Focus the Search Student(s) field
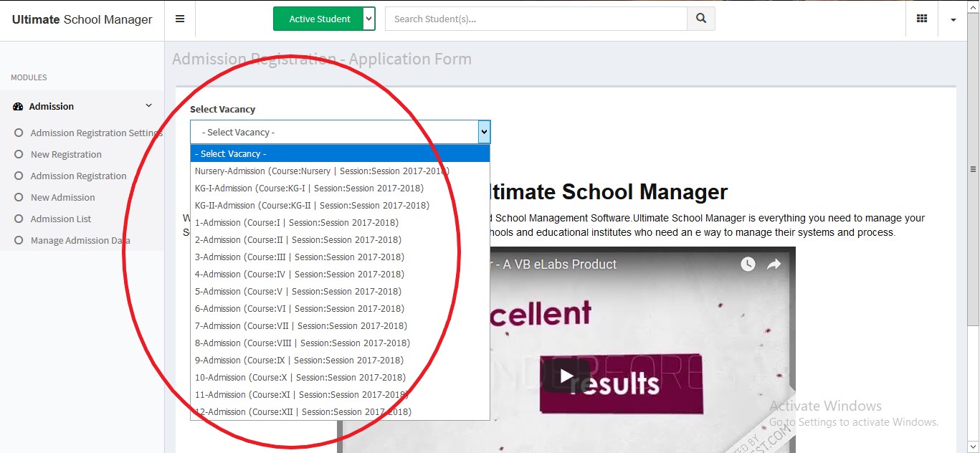The image size is (980, 453). (536, 19)
